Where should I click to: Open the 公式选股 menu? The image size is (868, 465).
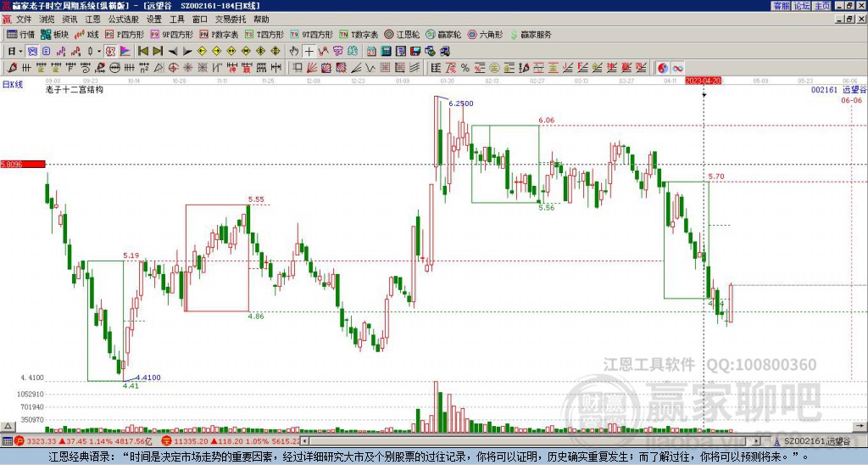pyautogui.click(x=124, y=20)
